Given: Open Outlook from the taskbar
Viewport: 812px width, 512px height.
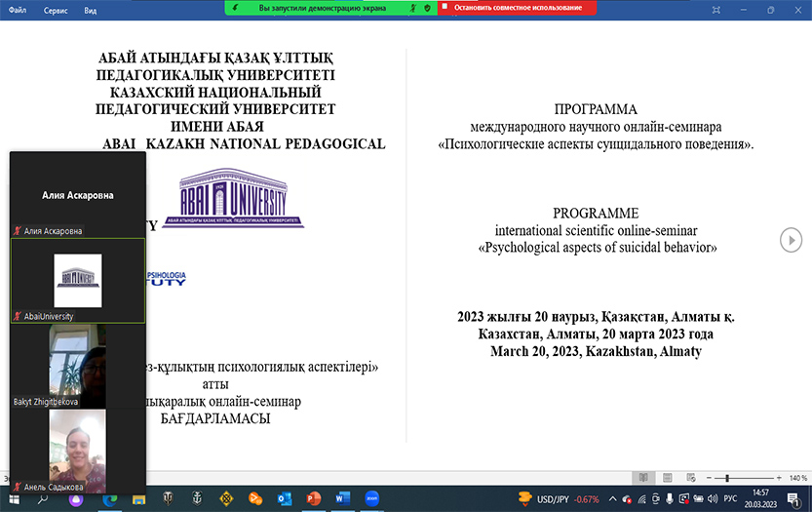Looking at the screenshot, I should (285, 498).
